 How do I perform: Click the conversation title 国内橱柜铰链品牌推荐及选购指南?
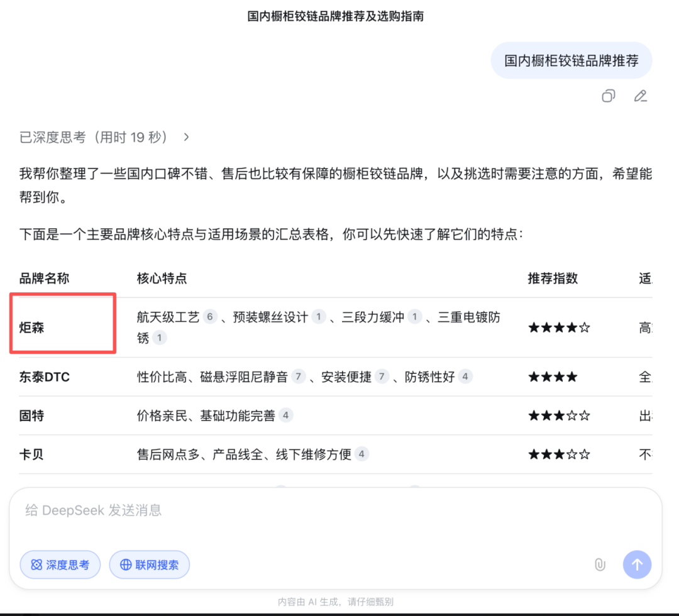pyautogui.click(x=336, y=16)
